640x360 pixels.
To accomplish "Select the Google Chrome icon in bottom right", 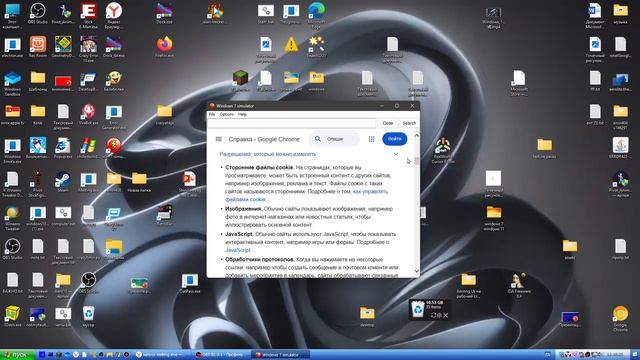I will tap(620, 318).
